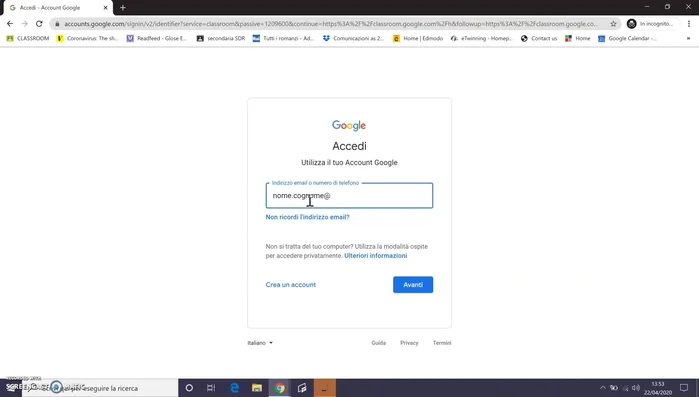This screenshot has height=397, width=699.
Task: Open the Home | Edmodo bookmark
Action: pyautogui.click(x=418, y=38)
